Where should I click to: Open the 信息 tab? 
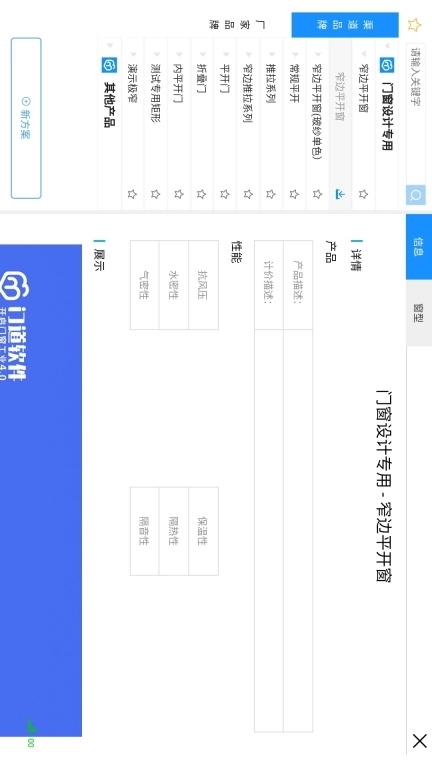point(419,247)
